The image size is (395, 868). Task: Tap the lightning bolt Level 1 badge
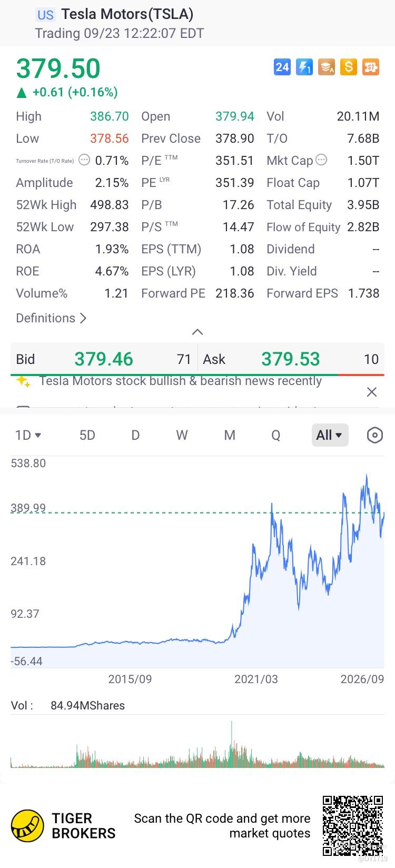(304, 67)
